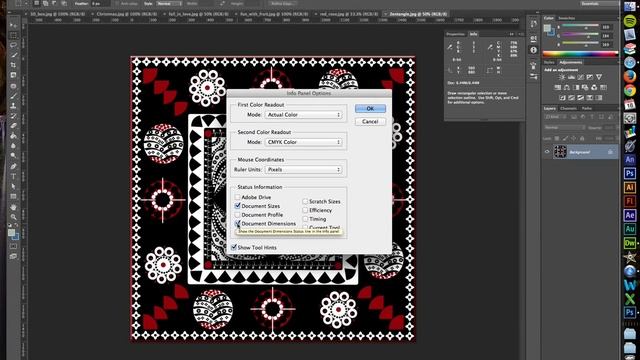640x360 pixels.
Task: Uncheck Show Tool Hints
Action: click(234, 247)
